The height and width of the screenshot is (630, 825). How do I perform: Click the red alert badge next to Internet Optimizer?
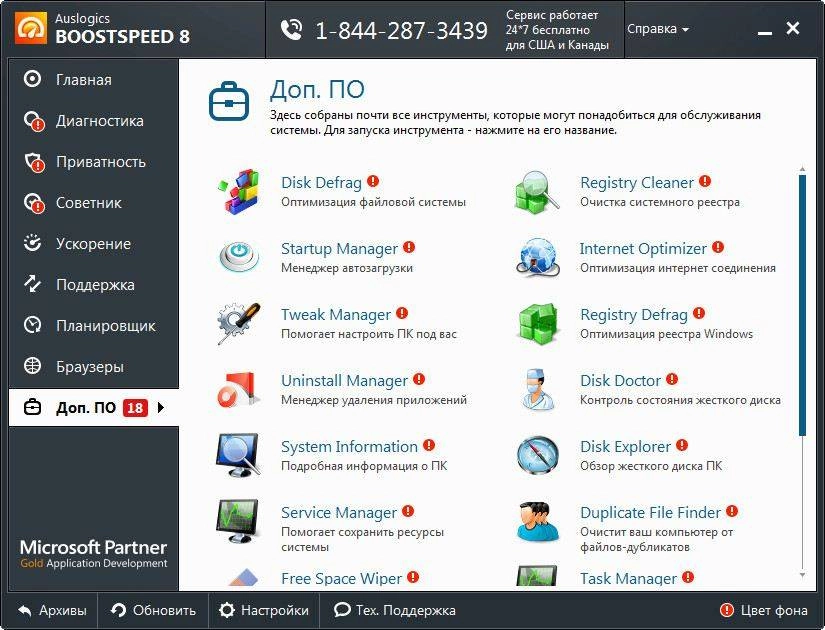coord(718,247)
